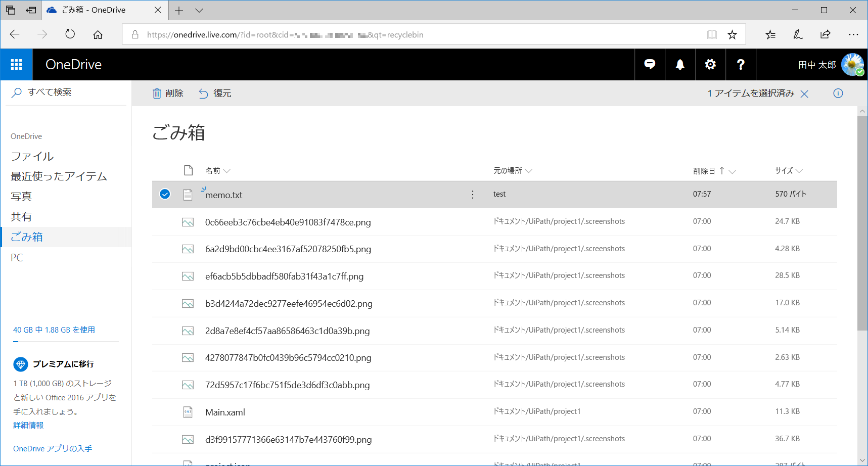Refresh the page with the reload icon
The width and height of the screenshot is (868, 466).
(x=70, y=34)
